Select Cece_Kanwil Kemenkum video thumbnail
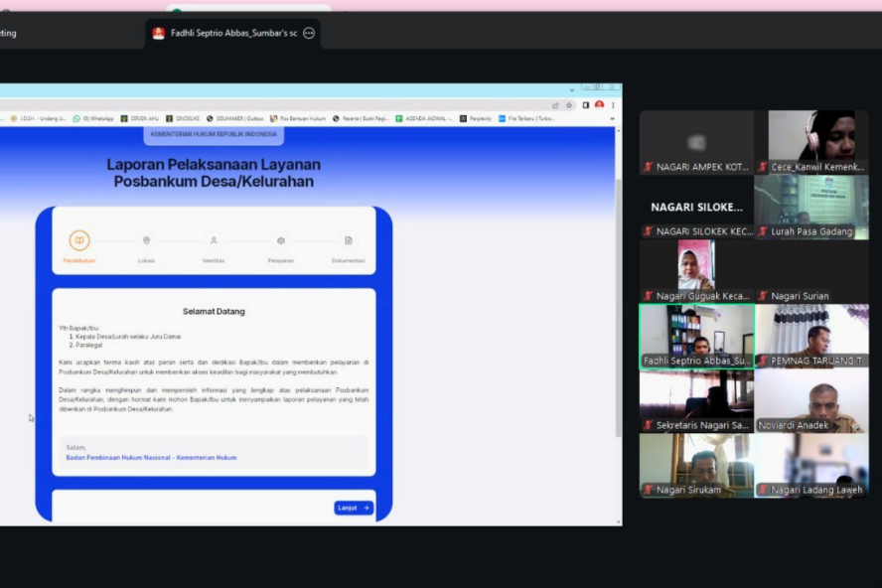 pos(811,141)
